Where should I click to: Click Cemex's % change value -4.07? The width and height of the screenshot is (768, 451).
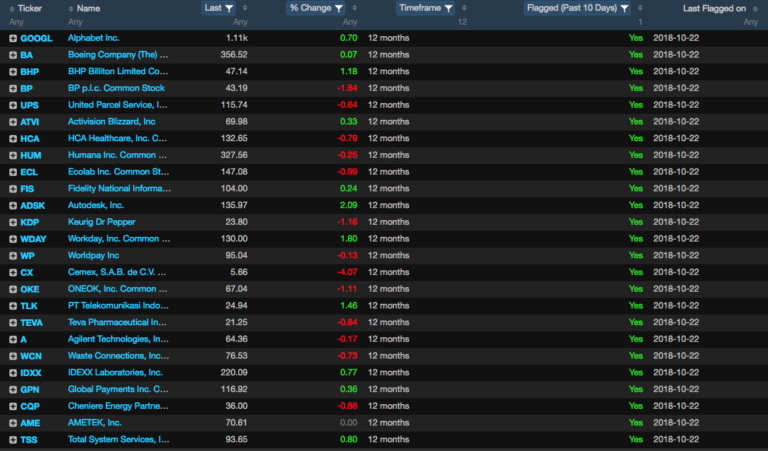347,272
